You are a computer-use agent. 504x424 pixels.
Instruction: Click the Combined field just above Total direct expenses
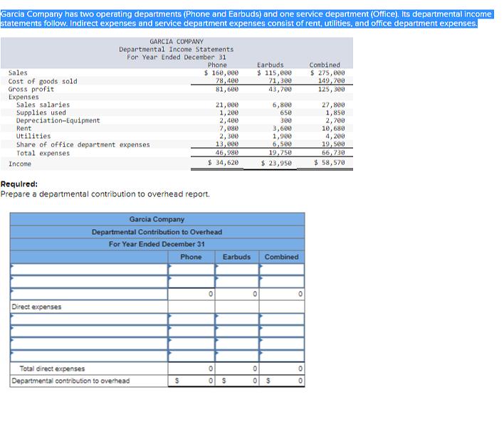pyautogui.click(x=282, y=356)
